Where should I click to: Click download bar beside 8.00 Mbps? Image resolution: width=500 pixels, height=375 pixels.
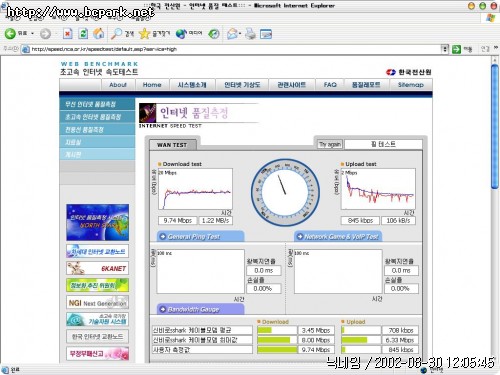pos(277,340)
